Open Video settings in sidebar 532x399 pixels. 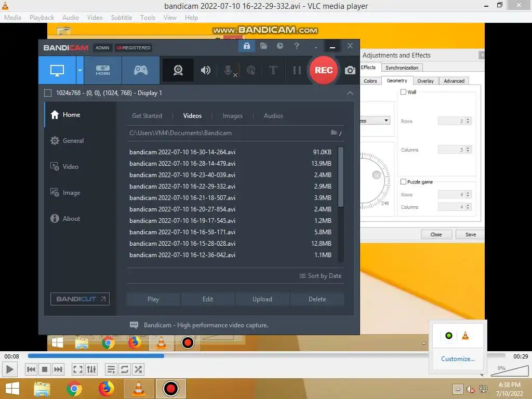click(64, 167)
